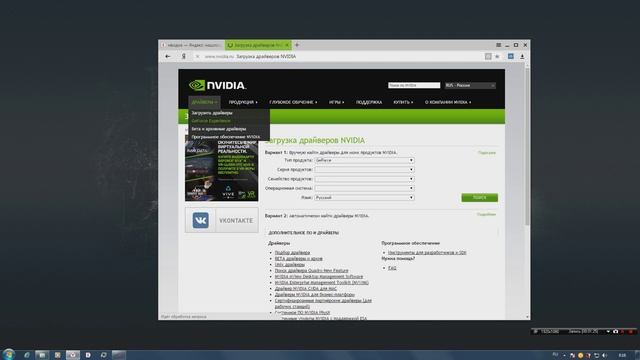The width and height of the screenshot is (640, 360).
Task: Expand the Операционная система dropdown
Action: (364, 188)
